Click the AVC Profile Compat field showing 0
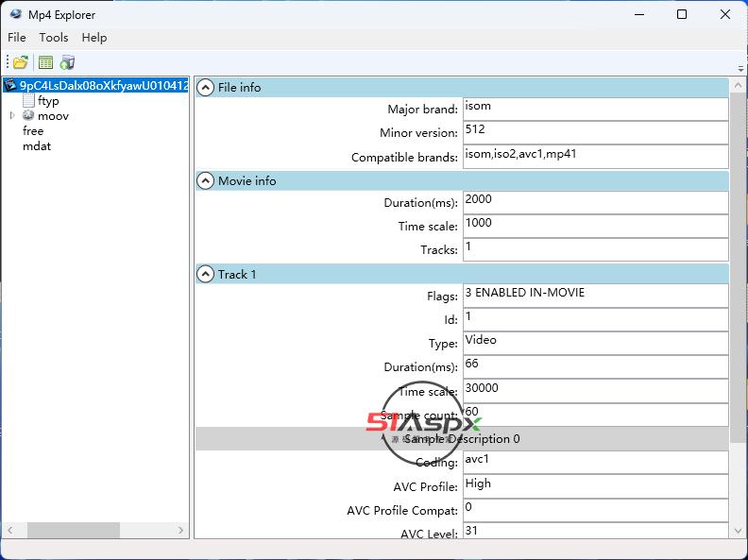The height and width of the screenshot is (560, 748). [x=595, y=510]
